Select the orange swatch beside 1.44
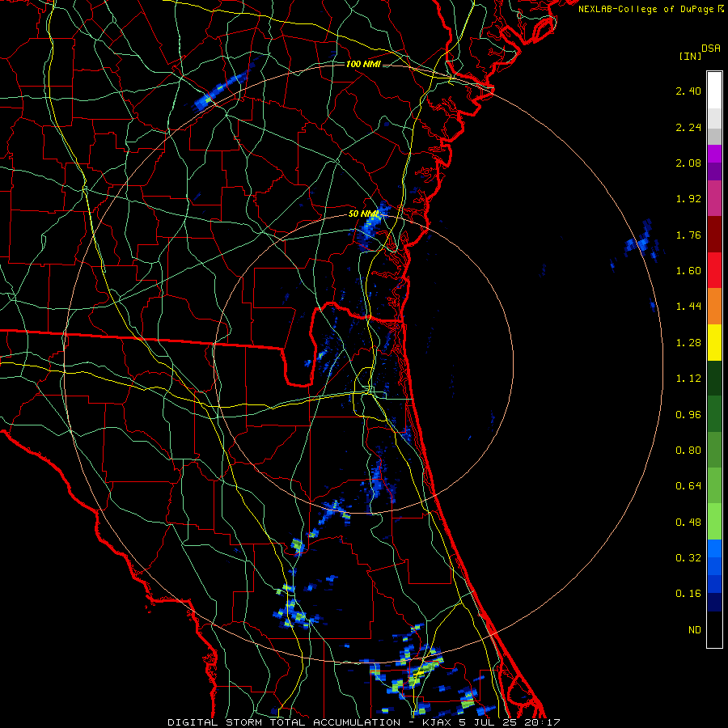This screenshot has height=728, width=728. (x=714, y=307)
